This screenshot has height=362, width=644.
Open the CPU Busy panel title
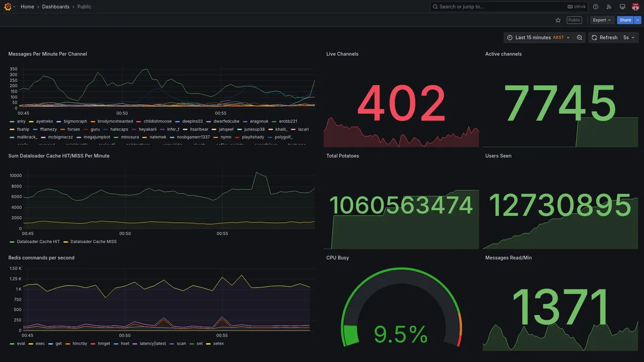[x=338, y=257]
